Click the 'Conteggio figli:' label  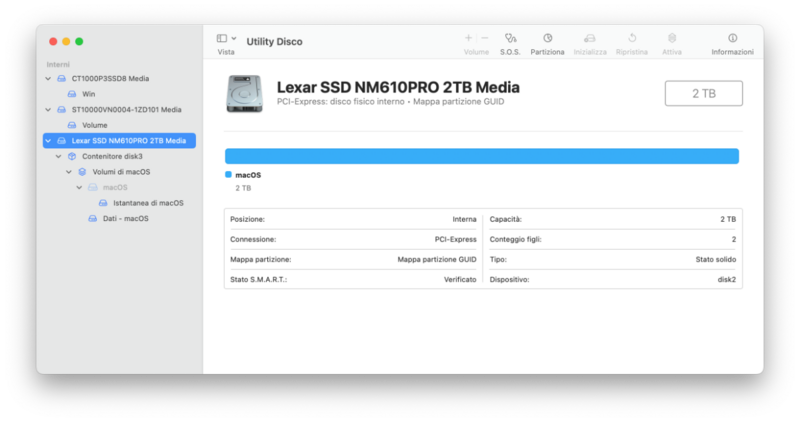click(x=515, y=239)
